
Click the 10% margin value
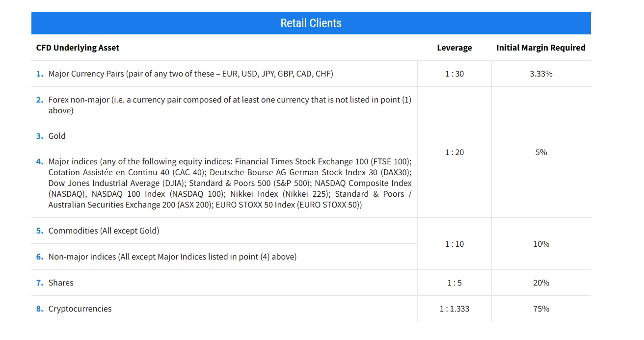(541, 244)
